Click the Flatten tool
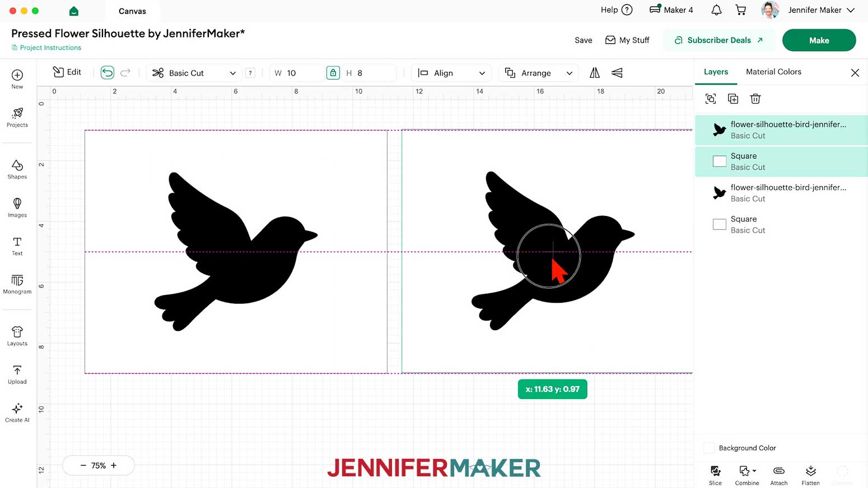868x488 pixels. click(810, 475)
